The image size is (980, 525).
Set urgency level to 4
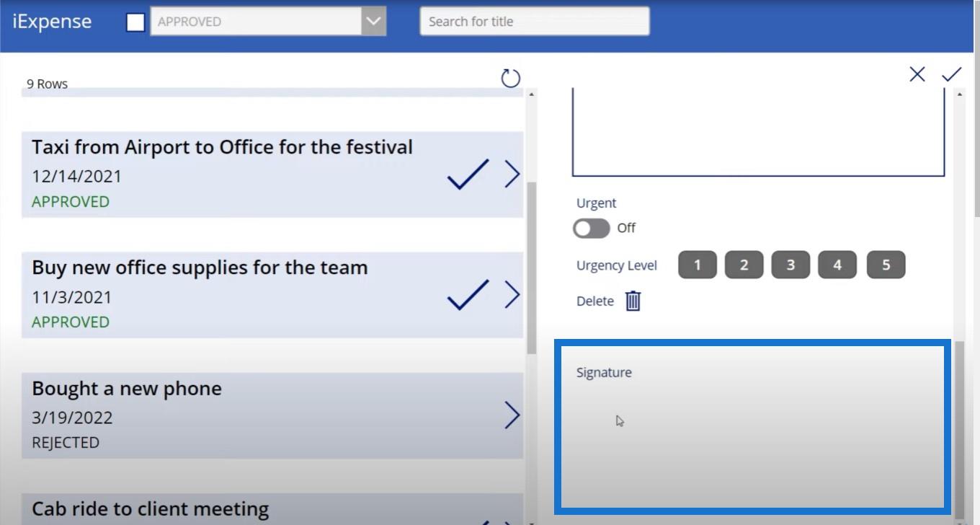tap(837, 265)
